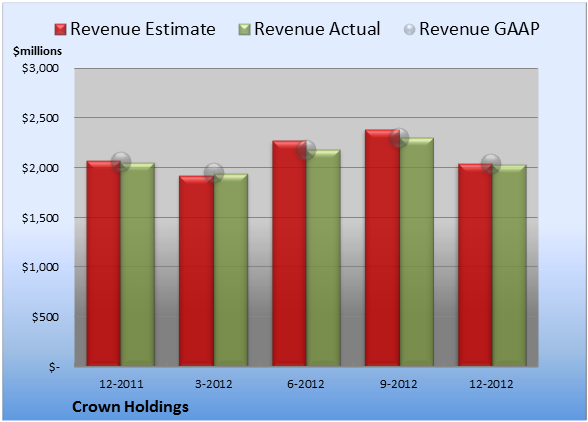Click the gray Revenue GAAP legend marker

pyautogui.click(x=410, y=29)
